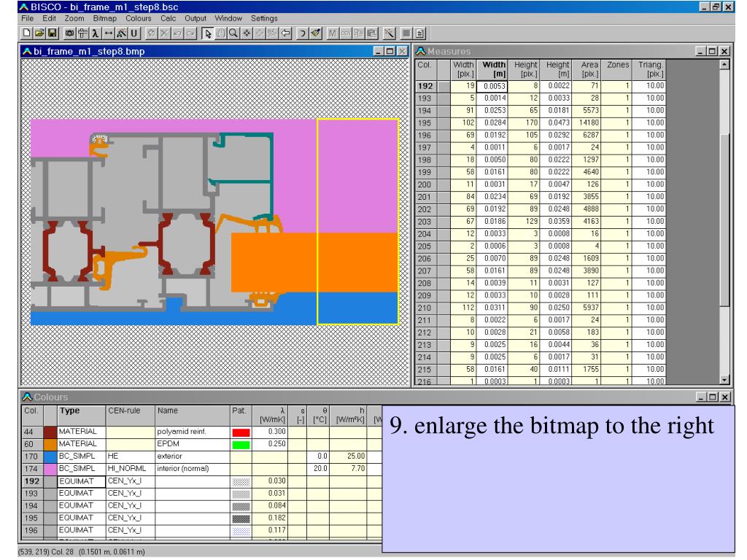Image resolution: width=747 pixels, height=560 pixels.
Task: Click the grey pattern cell of row 195
Action: pyautogui.click(x=241, y=518)
